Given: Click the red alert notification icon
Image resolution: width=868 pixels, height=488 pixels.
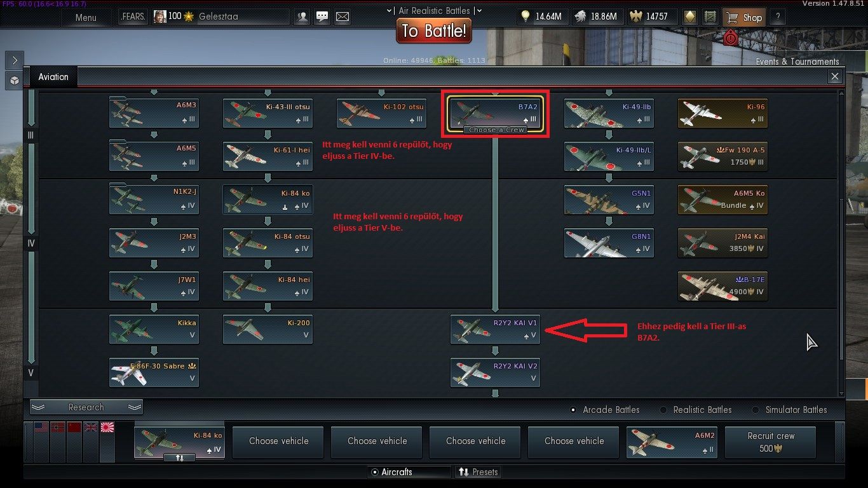Looking at the screenshot, I should coord(731,39).
